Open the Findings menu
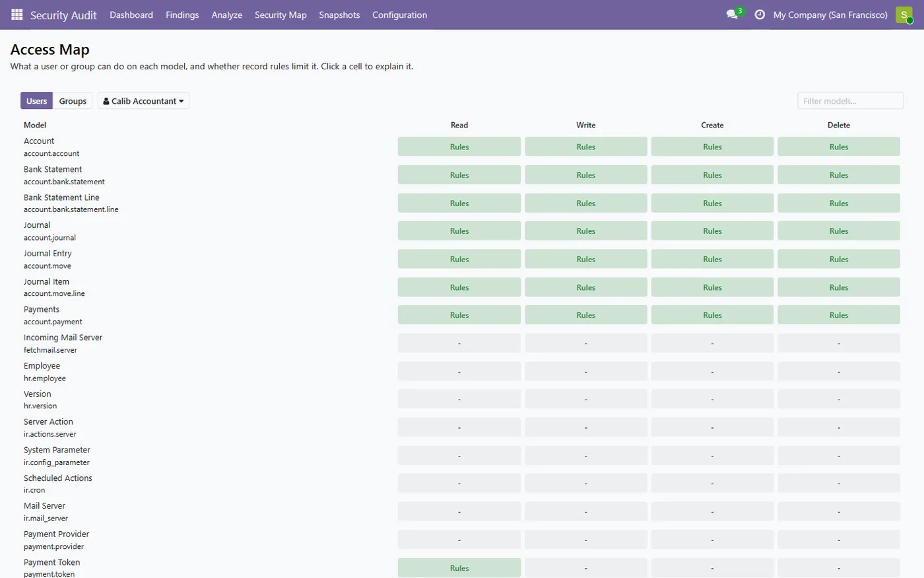The image size is (924, 578). click(x=182, y=15)
